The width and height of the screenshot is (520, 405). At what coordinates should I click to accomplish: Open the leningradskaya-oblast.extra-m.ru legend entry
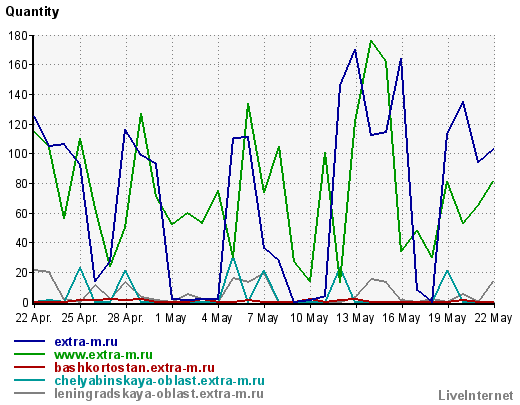(x=159, y=394)
